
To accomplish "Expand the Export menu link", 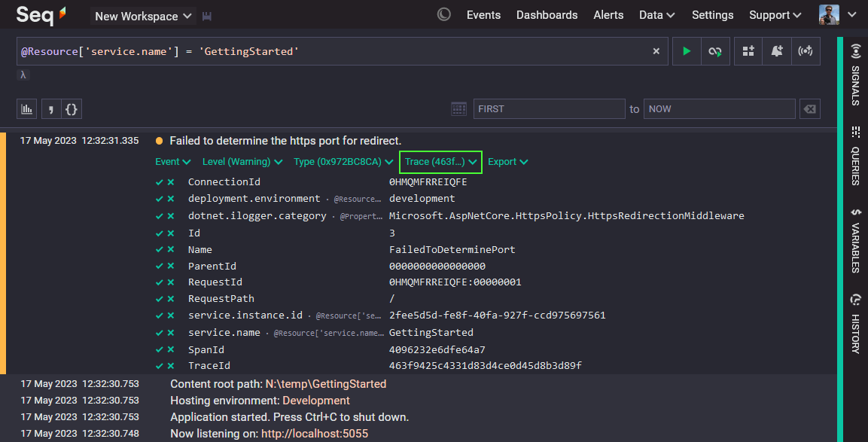I will tap(507, 162).
